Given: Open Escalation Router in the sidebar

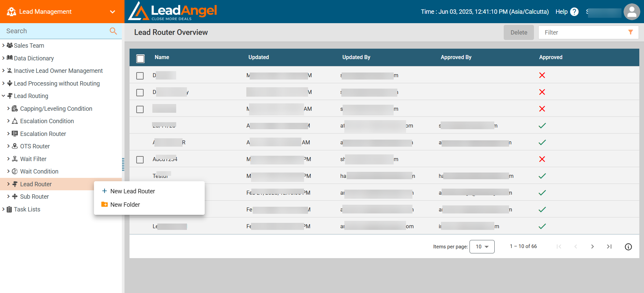Looking at the screenshot, I should pos(43,134).
